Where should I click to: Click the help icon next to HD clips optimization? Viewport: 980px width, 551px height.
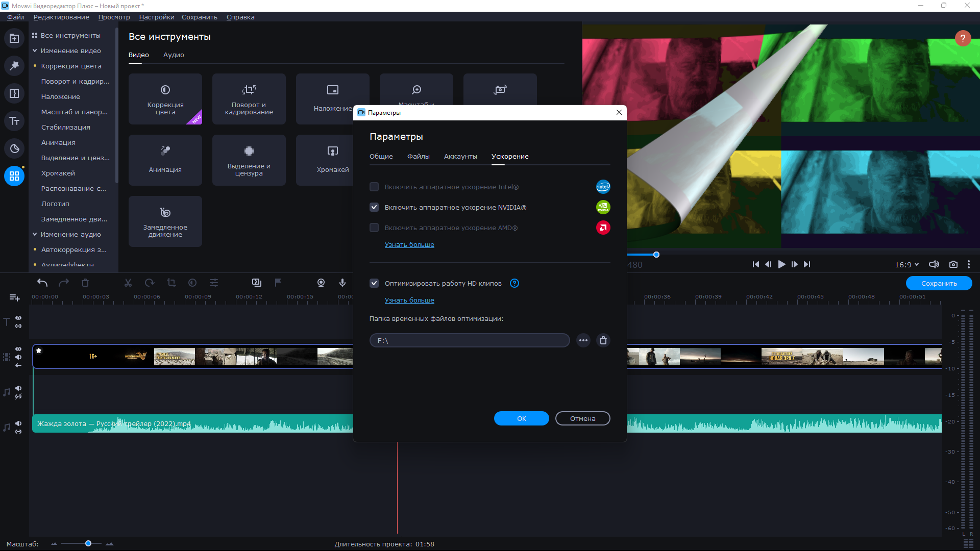point(514,283)
